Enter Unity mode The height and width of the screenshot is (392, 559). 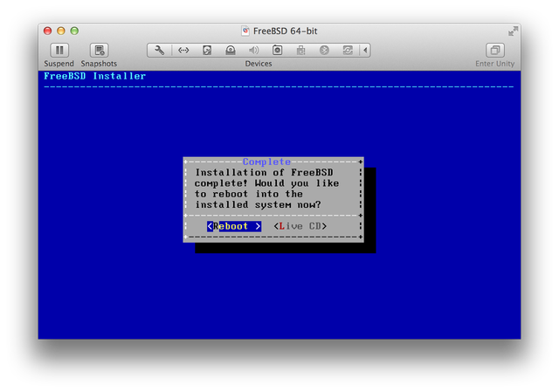[x=495, y=51]
